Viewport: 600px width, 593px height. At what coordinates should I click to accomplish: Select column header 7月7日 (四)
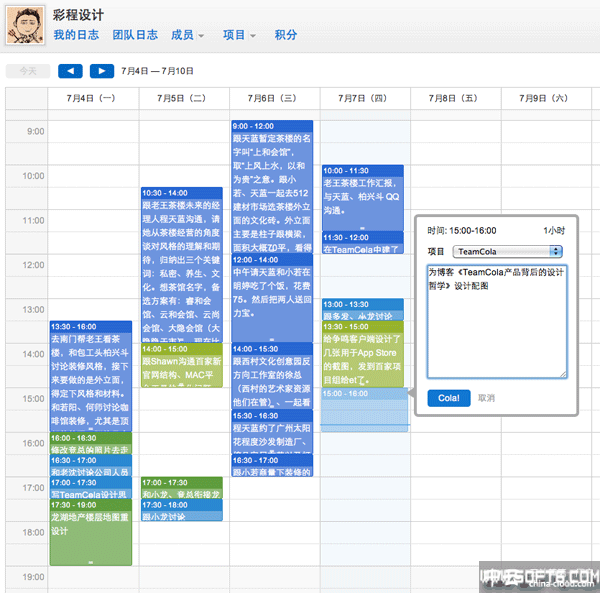click(363, 98)
